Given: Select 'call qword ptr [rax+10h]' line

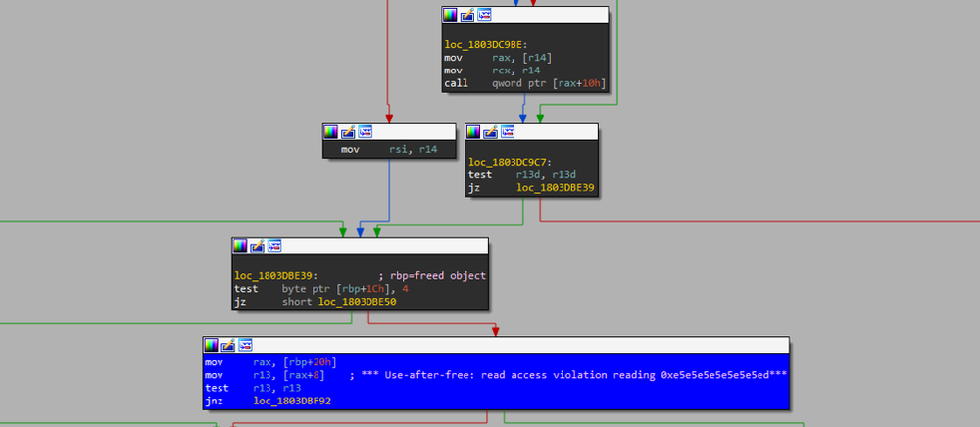Looking at the screenshot, I should 525,83.
